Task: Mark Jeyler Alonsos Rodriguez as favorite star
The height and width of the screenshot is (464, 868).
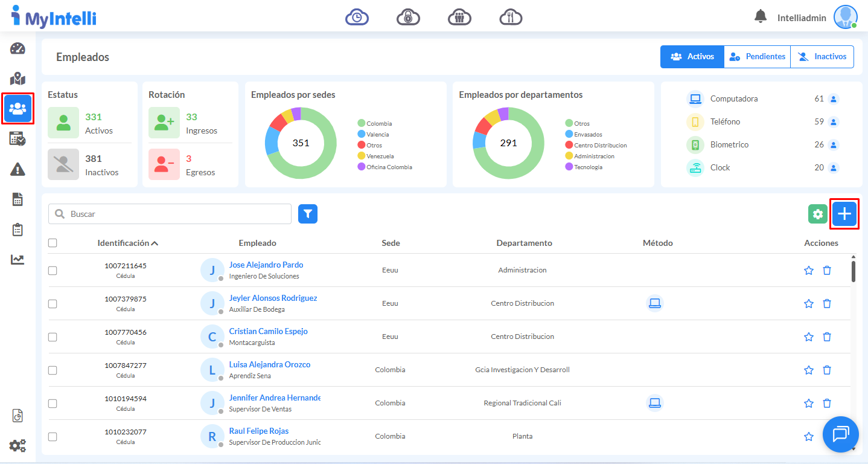Action: [x=809, y=303]
